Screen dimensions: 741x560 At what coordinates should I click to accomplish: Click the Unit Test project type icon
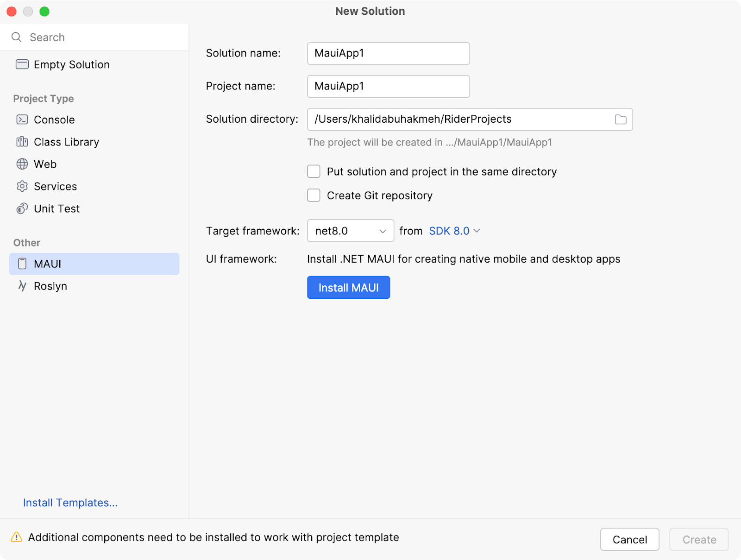click(x=22, y=208)
